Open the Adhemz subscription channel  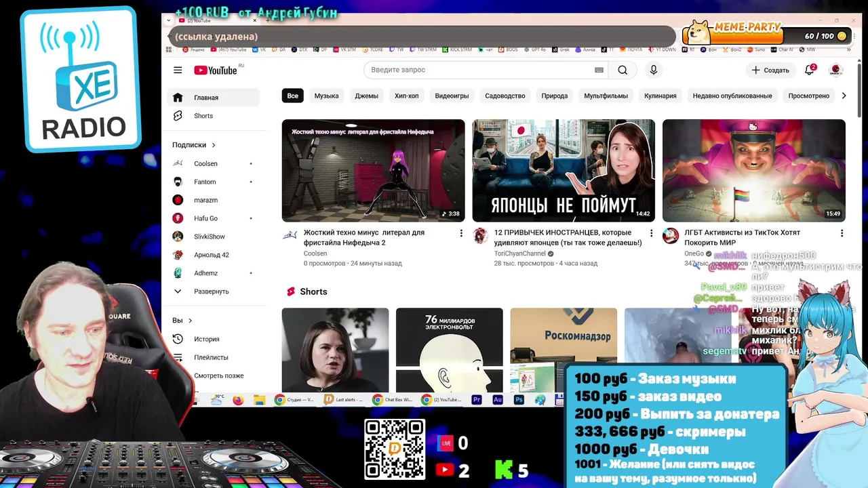point(213,273)
